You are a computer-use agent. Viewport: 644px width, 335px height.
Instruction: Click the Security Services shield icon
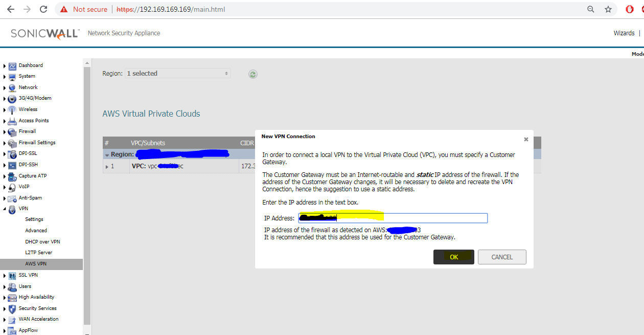(12, 309)
